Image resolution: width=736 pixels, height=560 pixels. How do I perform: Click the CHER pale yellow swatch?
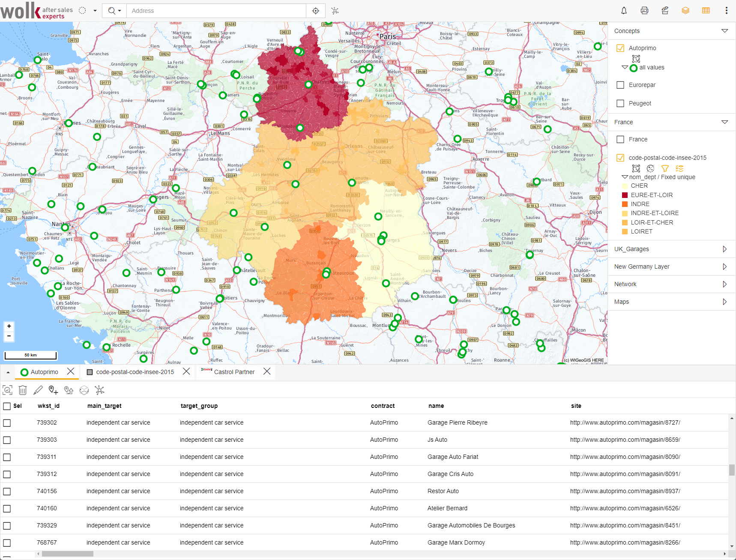(x=625, y=186)
